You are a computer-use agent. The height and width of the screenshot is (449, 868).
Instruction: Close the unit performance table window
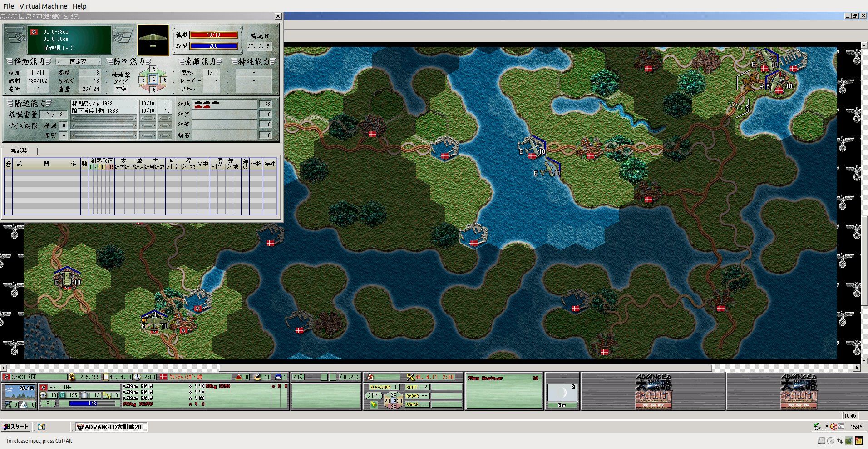coord(278,16)
